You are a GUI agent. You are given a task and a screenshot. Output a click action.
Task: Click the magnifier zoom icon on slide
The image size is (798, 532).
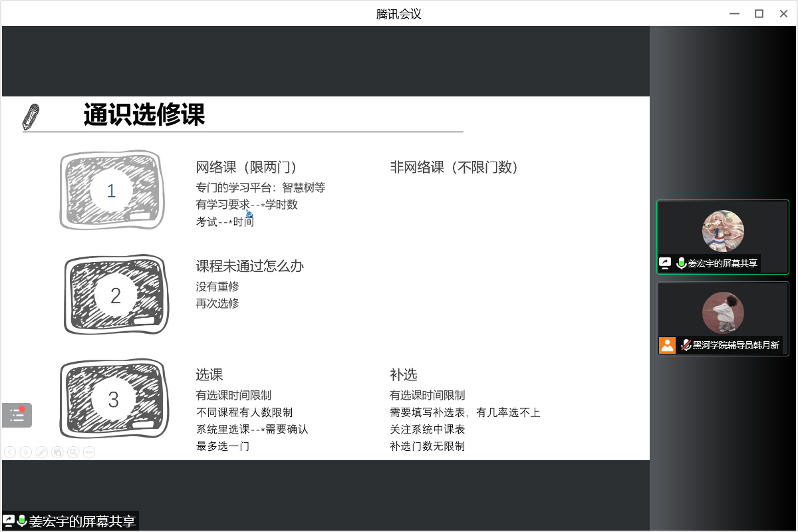[73, 452]
